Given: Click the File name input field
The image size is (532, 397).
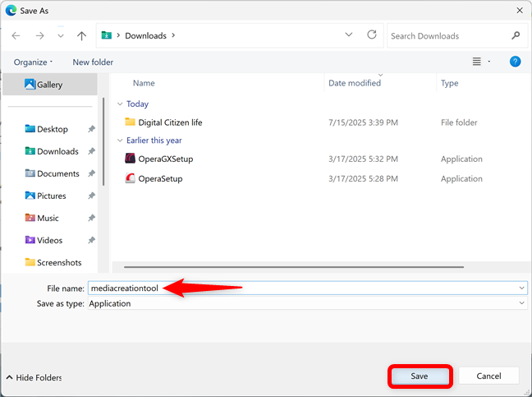Looking at the screenshot, I should (x=307, y=289).
